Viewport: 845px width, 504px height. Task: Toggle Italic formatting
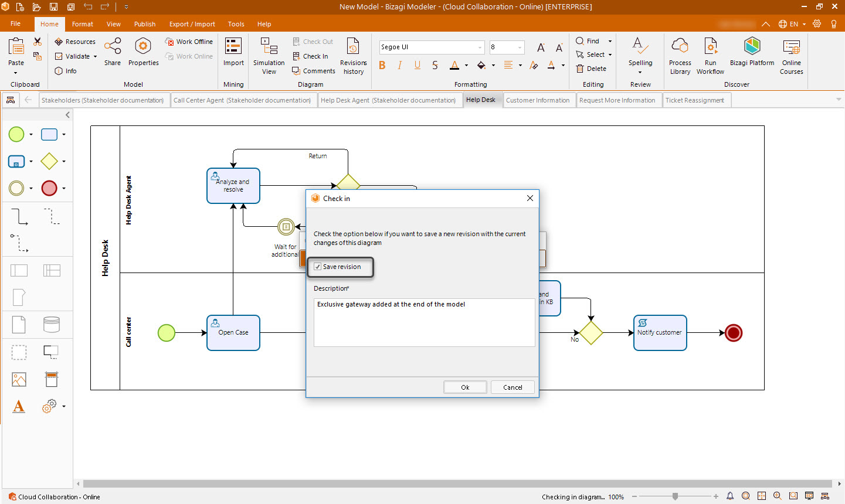pos(400,65)
